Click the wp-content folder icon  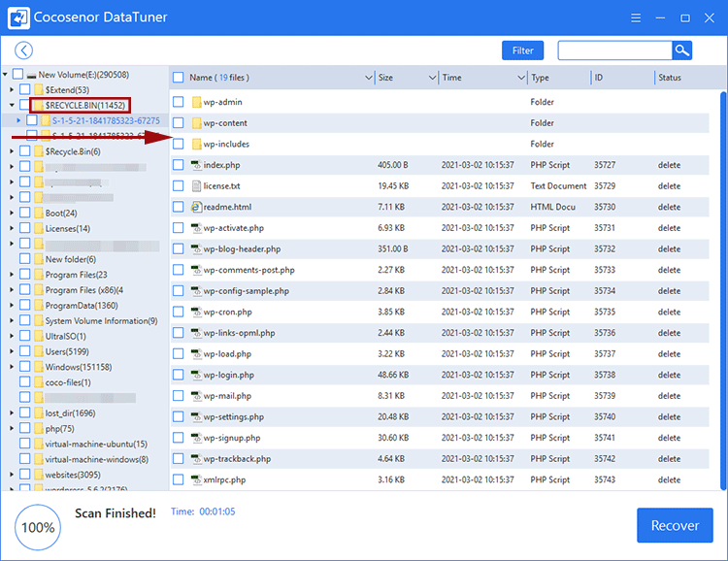pos(196,123)
